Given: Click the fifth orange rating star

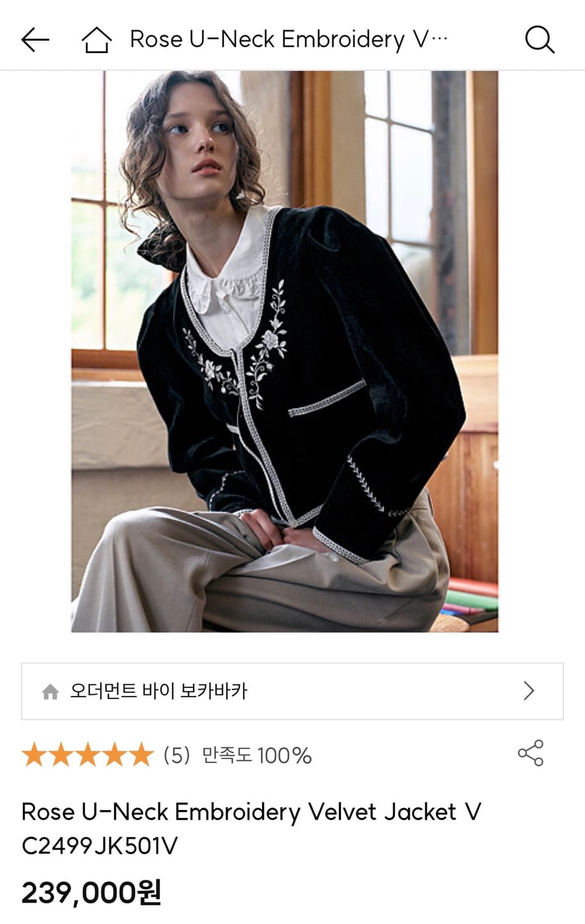Looking at the screenshot, I should click(141, 755).
